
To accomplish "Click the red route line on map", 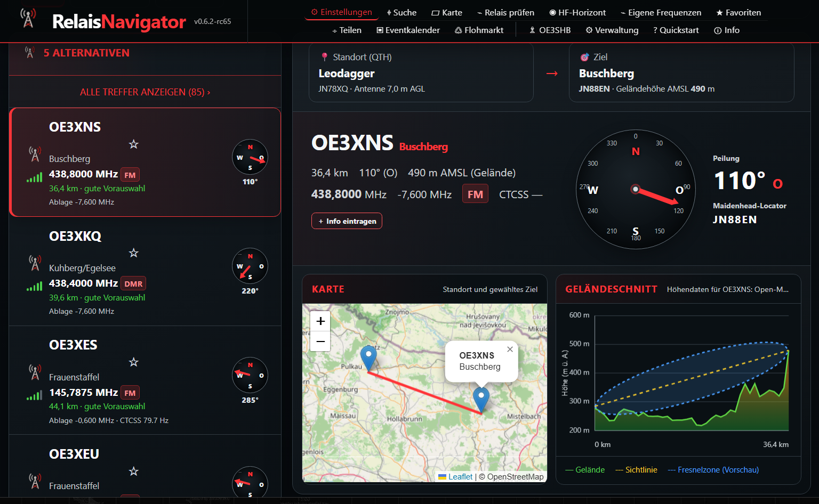I will pos(424,392).
